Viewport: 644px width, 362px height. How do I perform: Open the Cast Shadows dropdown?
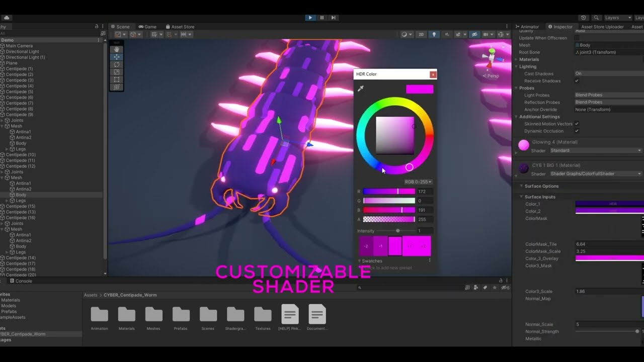tap(609, 73)
